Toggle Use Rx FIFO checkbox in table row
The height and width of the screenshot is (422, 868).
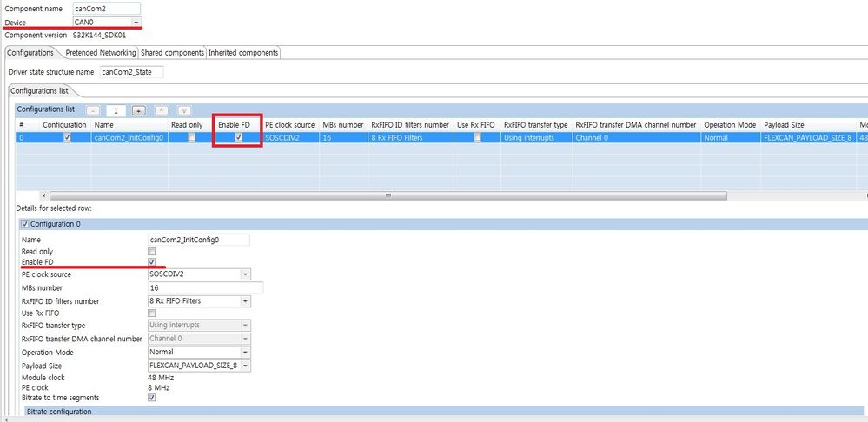477,138
